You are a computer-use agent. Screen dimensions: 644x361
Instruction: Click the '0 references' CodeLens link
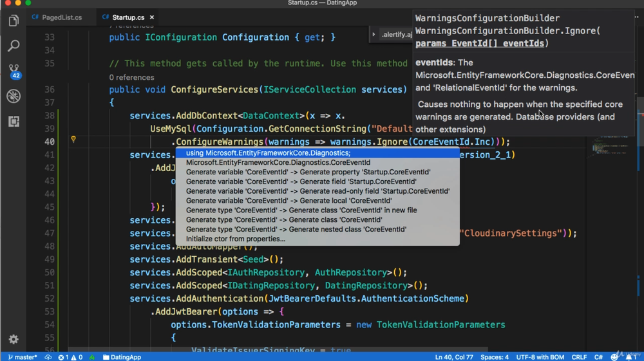tap(132, 77)
